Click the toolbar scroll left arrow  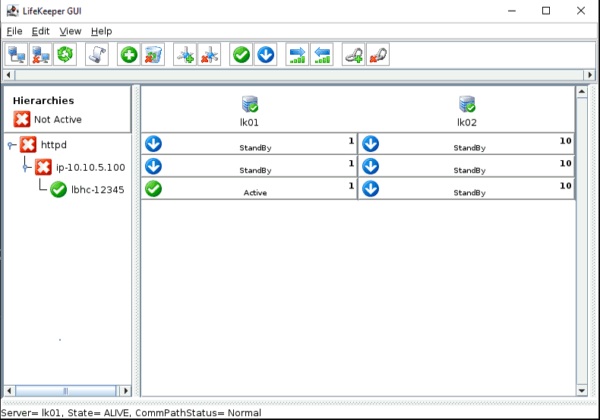pyautogui.click(x=9, y=75)
